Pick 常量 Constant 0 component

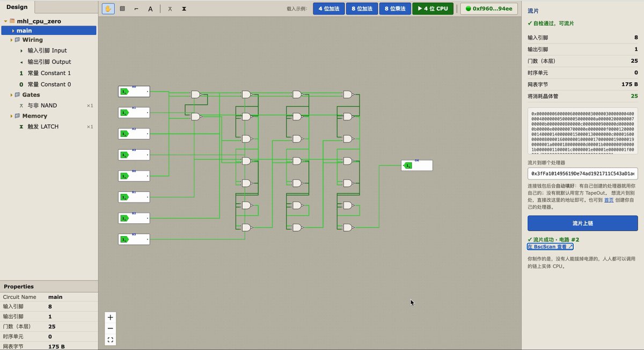48,84
